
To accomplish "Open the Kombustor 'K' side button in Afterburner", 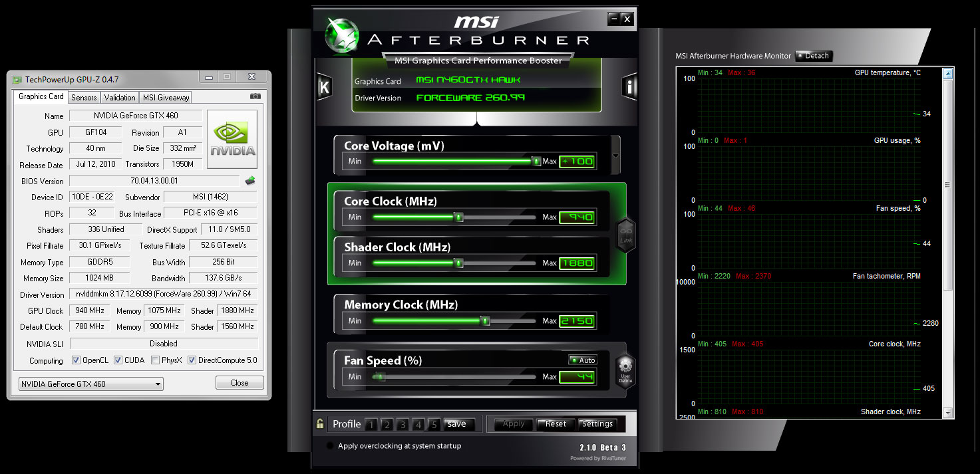I will tap(324, 87).
